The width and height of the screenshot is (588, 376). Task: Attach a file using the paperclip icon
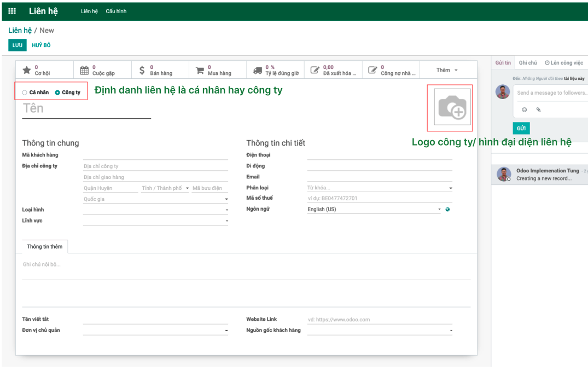pos(539,109)
